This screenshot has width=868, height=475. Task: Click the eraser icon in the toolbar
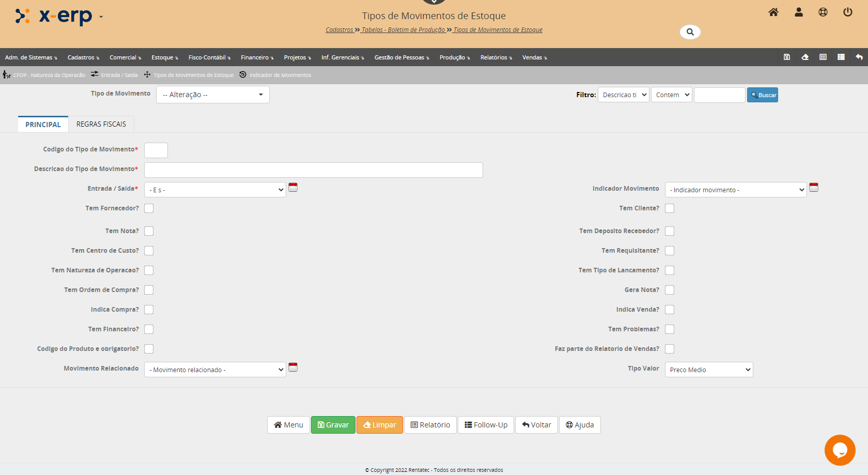(x=805, y=57)
